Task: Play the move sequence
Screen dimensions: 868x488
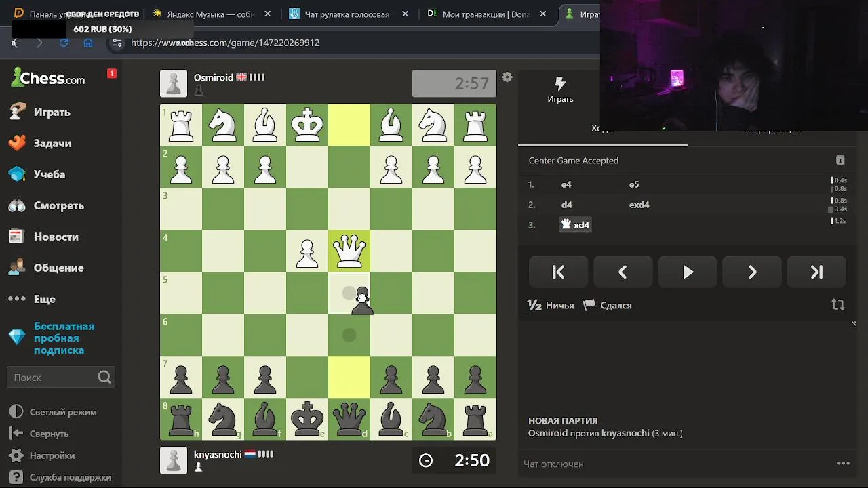Action: 688,272
